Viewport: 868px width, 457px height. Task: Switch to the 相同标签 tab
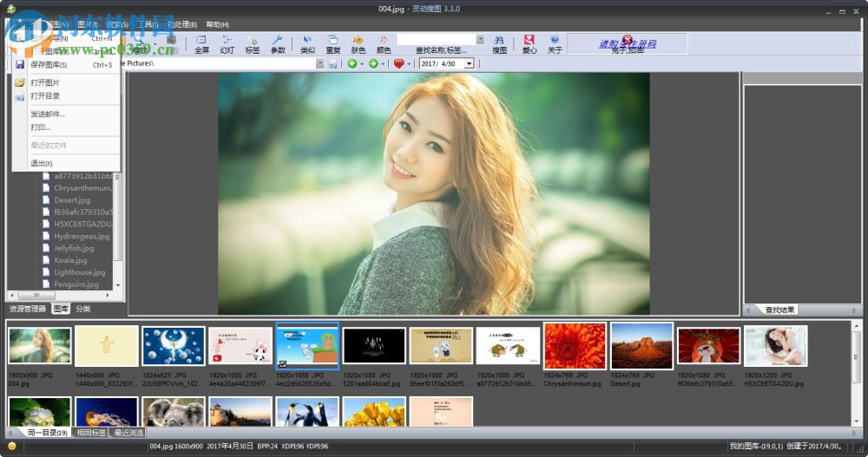click(x=91, y=433)
